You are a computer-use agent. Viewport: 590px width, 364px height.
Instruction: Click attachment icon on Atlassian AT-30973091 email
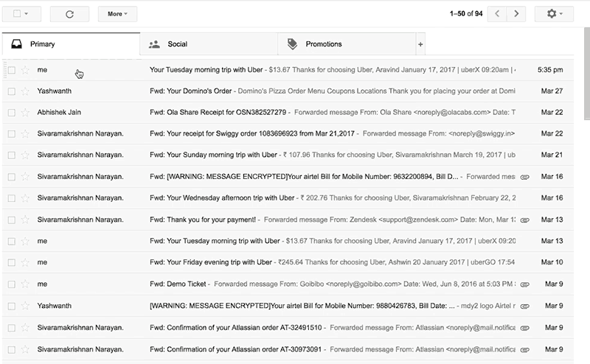(x=525, y=350)
